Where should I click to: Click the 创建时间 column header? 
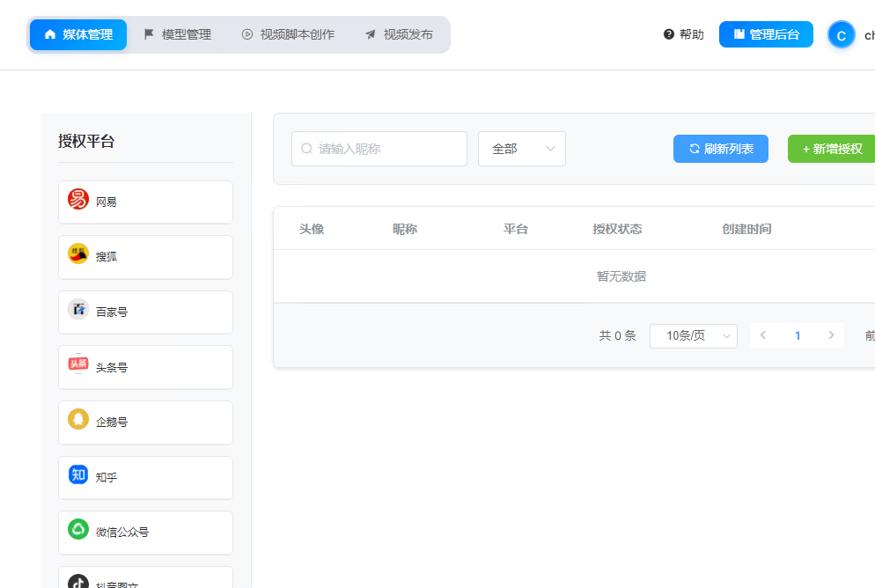pos(746,229)
